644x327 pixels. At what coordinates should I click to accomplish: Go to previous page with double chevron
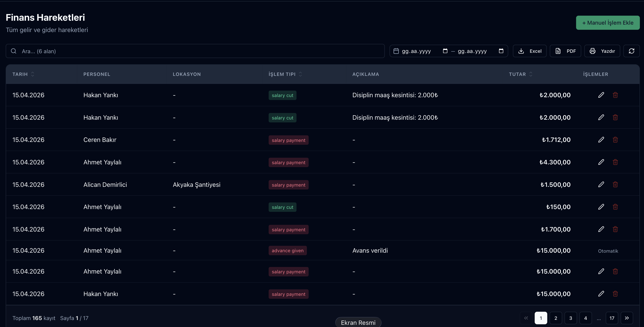[526, 318]
